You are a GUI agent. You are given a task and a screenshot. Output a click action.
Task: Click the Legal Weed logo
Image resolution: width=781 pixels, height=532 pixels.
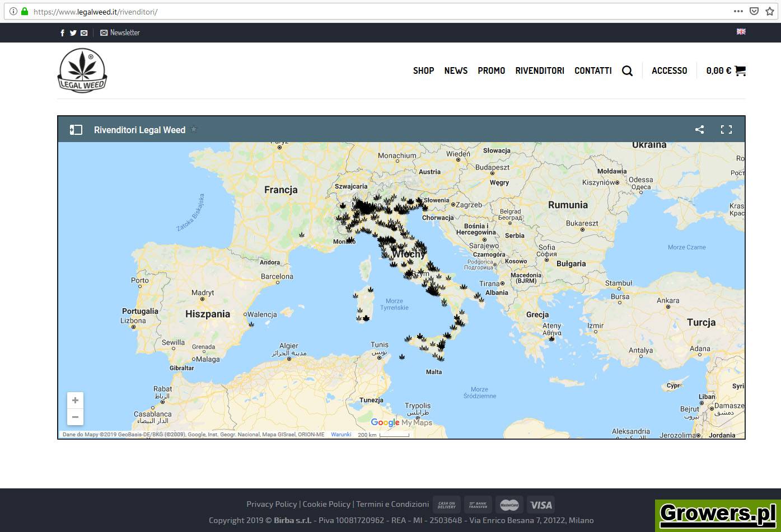click(x=82, y=70)
